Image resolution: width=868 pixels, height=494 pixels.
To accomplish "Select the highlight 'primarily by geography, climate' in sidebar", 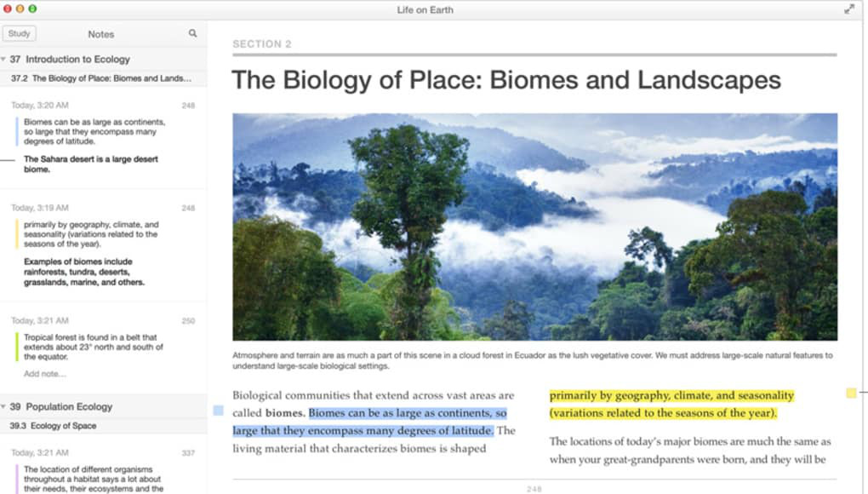I will coord(91,234).
